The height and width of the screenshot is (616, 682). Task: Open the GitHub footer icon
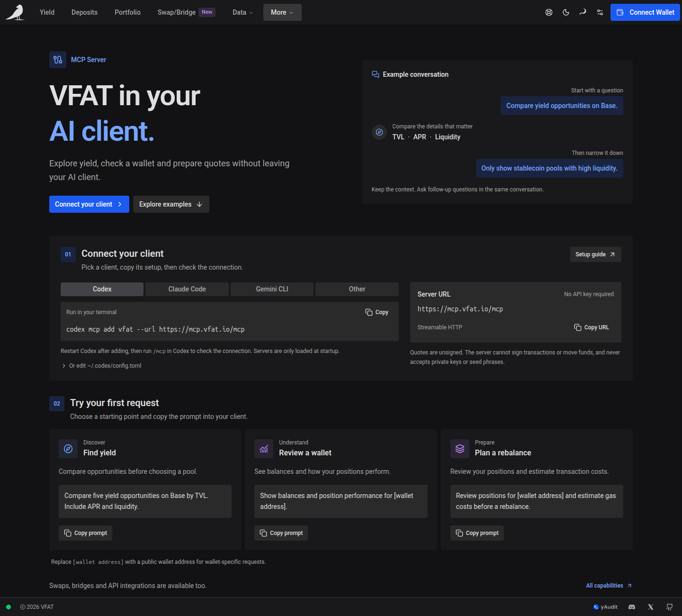[670, 607]
